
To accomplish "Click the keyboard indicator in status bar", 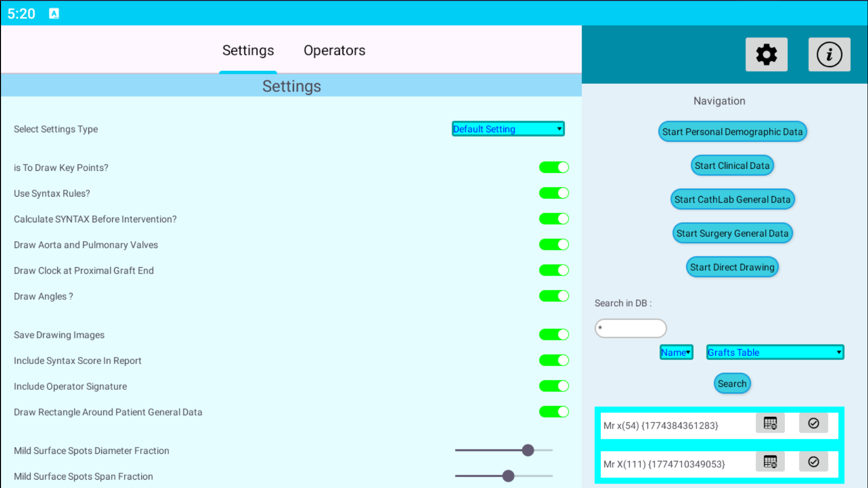I will (54, 13).
